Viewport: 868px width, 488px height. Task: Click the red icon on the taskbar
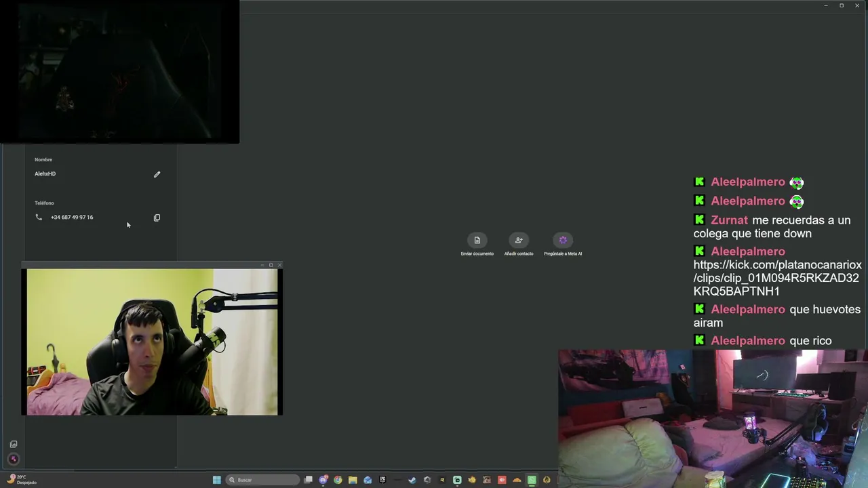point(502,480)
